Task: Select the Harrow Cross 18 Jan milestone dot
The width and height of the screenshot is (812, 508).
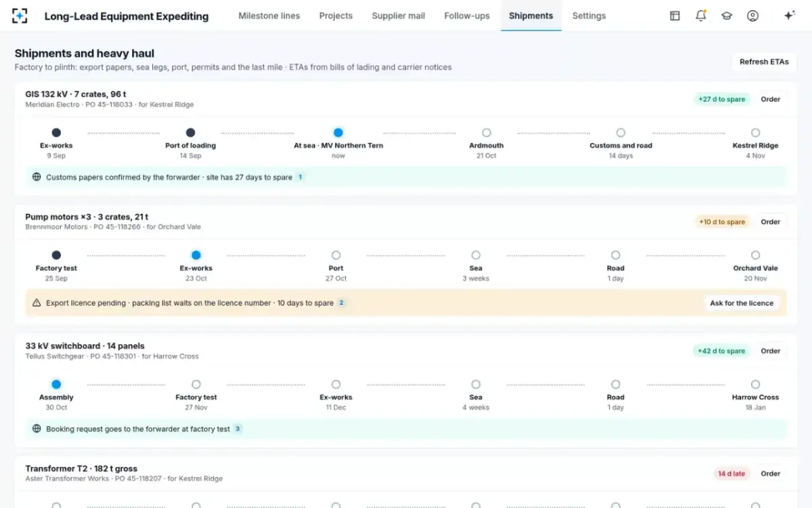Action: (755, 384)
